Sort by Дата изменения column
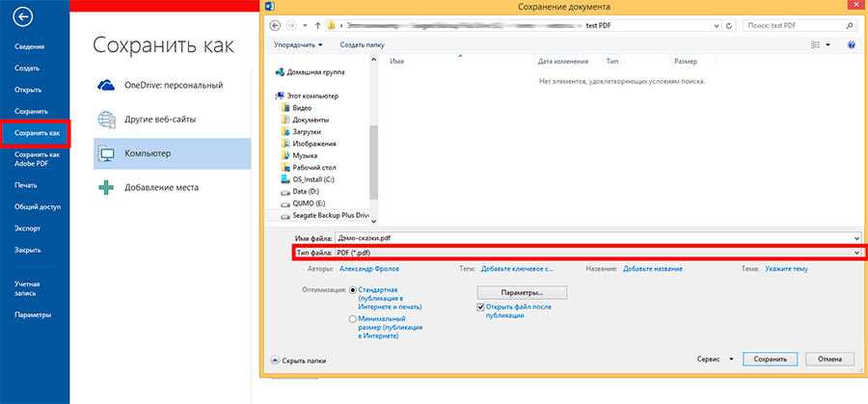 tap(563, 62)
